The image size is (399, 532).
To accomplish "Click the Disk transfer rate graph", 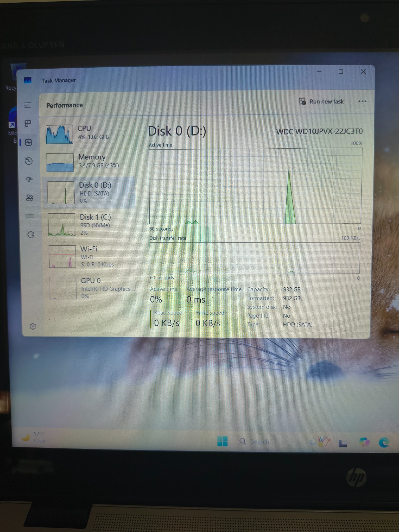I will coord(255,258).
